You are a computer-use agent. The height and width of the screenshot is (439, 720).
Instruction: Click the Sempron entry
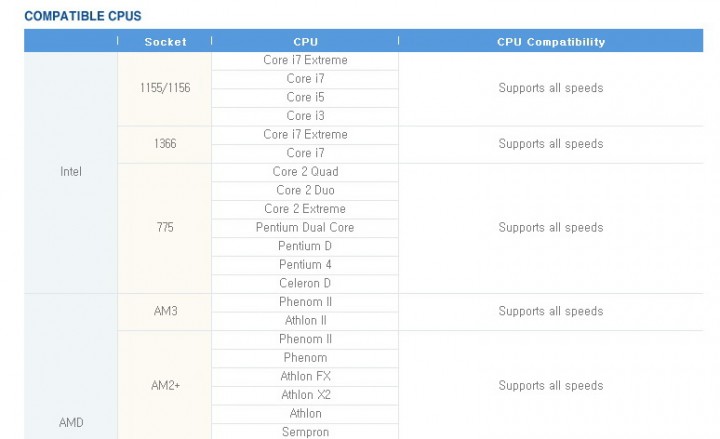point(305,432)
